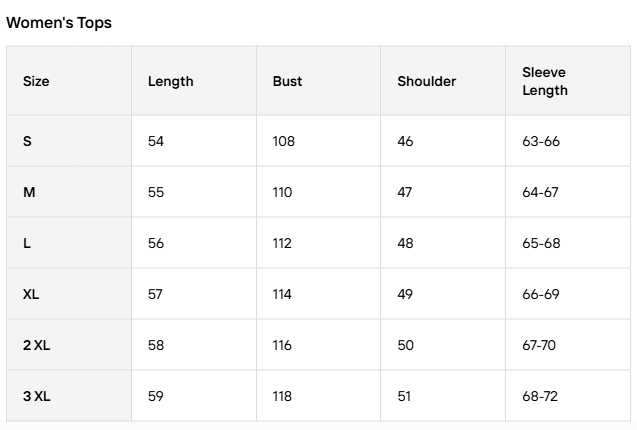Click shoulder value 48 for size L
Screen dimensions: 637x430
point(405,243)
